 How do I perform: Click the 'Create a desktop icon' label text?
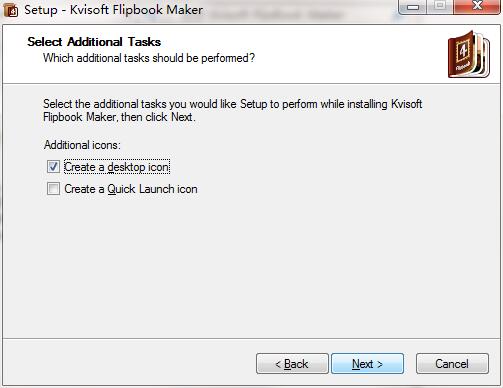point(117,167)
